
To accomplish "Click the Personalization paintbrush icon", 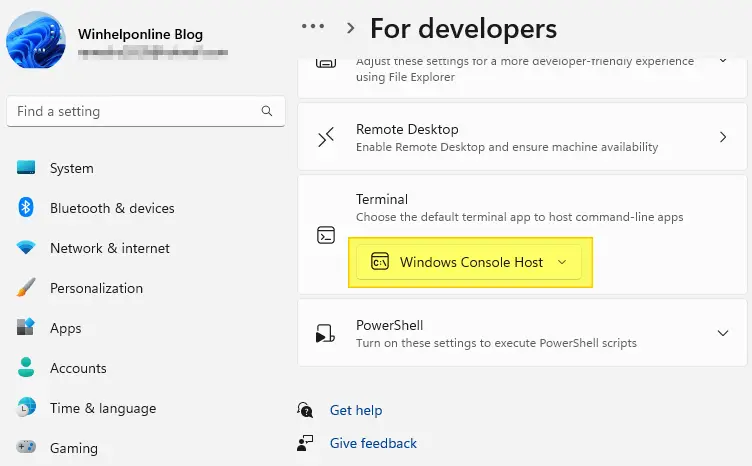I will (26, 287).
